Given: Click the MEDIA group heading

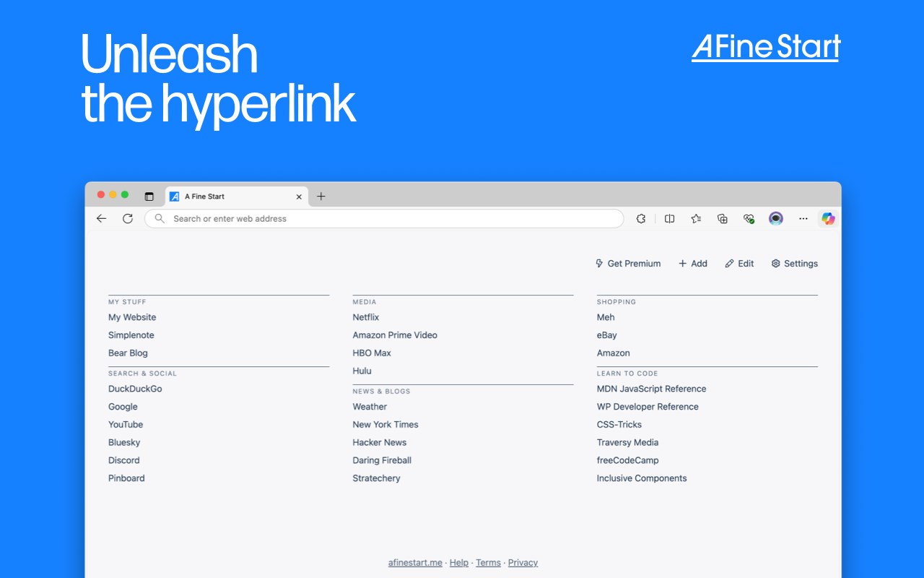Looking at the screenshot, I should click(365, 302).
